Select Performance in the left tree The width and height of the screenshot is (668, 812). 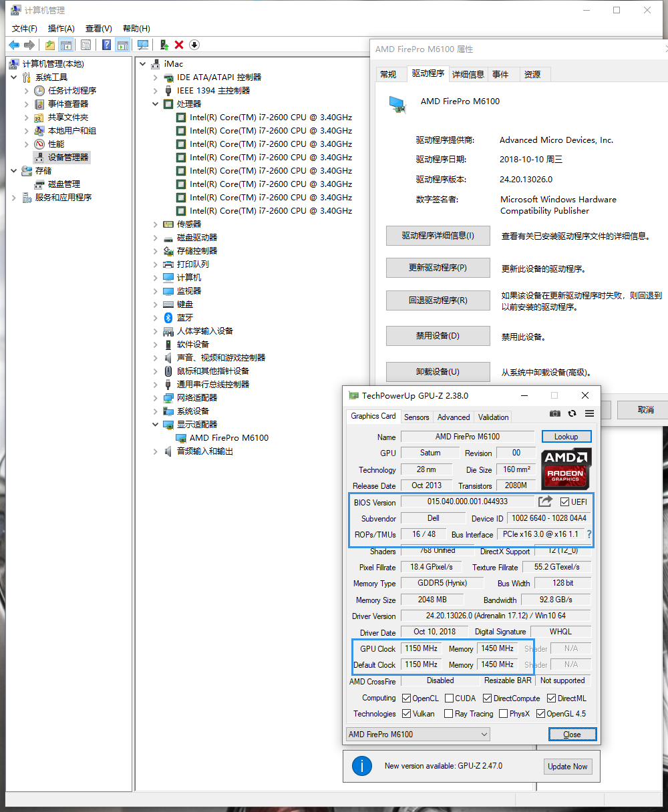[49, 144]
